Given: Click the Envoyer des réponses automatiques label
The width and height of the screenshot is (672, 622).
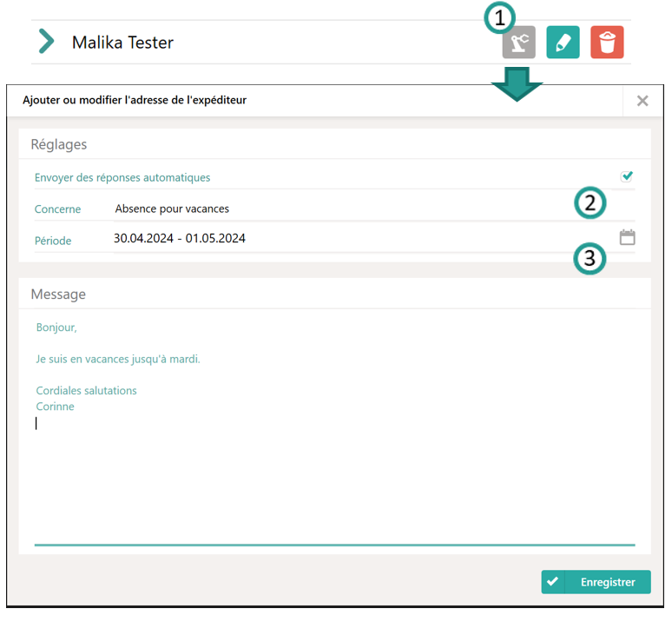Looking at the screenshot, I should pos(122,177).
